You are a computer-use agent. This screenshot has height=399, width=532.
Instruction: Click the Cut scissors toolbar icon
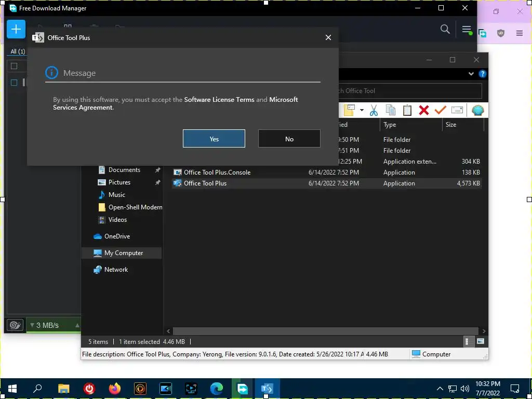coord(374,110)
